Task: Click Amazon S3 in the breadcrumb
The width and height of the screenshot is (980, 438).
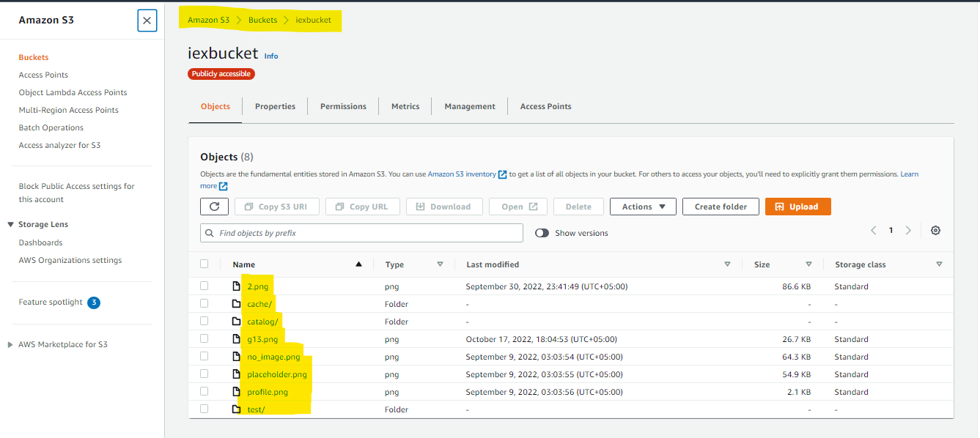Action: 208,20
